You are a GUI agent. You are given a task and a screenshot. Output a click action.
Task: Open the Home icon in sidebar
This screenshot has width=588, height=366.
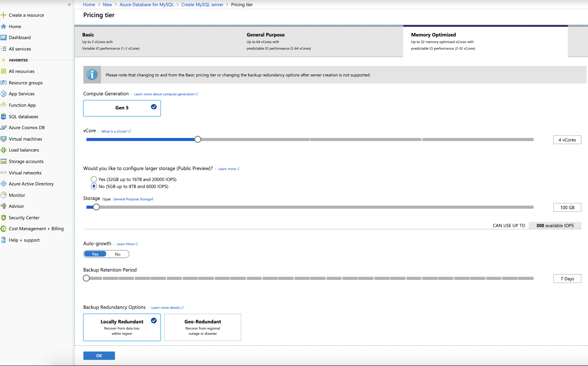pos(3,26)
